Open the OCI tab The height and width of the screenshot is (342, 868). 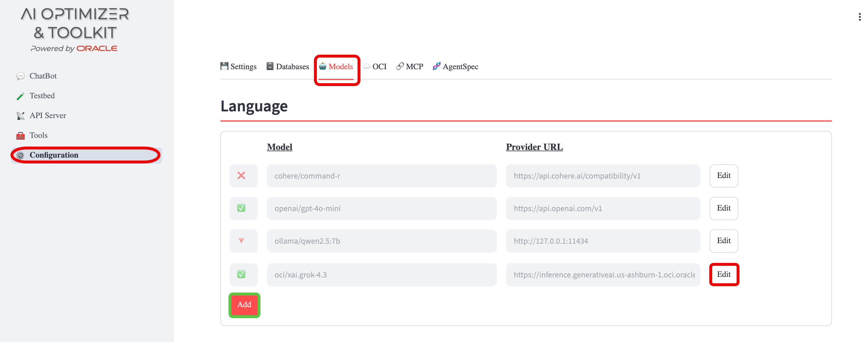(375, 67)
